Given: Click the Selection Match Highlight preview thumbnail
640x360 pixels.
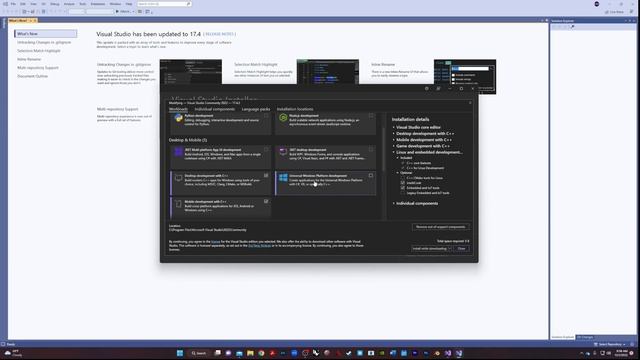Looking at the screenshot, I should pos(328,72).
